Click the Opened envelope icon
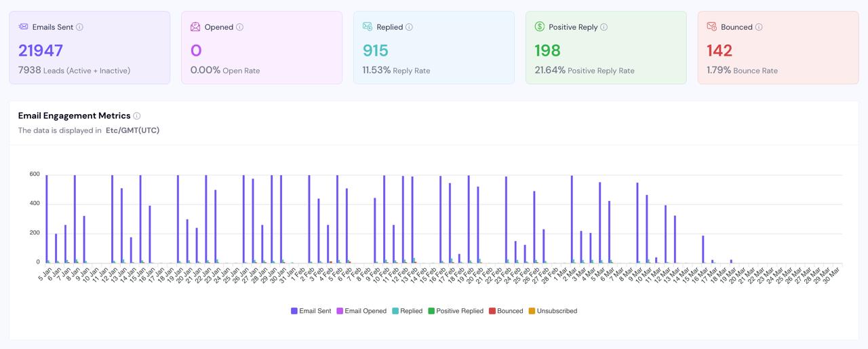This screenshot has height=349, width=868. click(x=195, y=27)
